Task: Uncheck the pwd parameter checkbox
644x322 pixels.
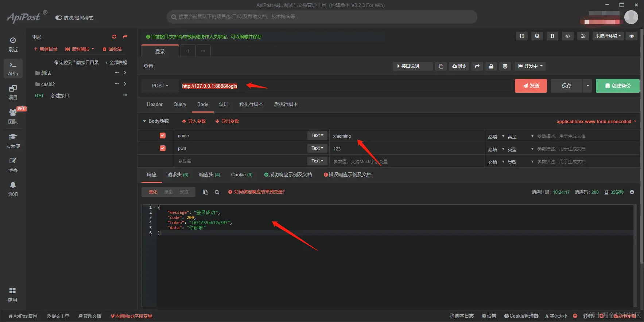Action: (x=163, y=148)
